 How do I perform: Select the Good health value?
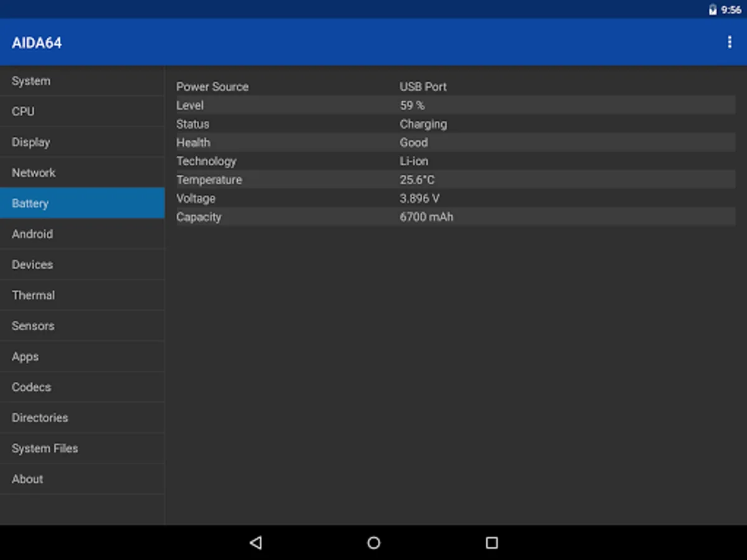coord(414,142)
